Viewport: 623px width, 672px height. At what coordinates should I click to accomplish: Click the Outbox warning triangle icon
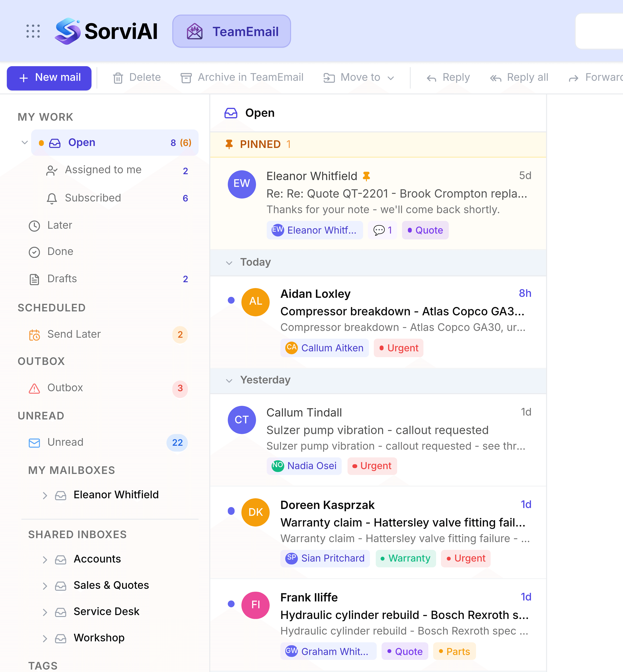pyautogui.click(x=34, y=388)
